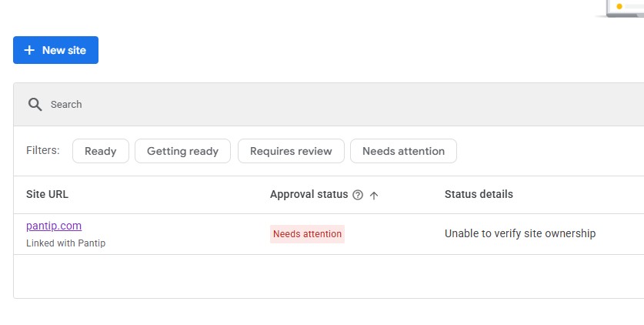Focus the Search sites input field
The height and width of the screenshot is (325, 644).
(308, 105)
